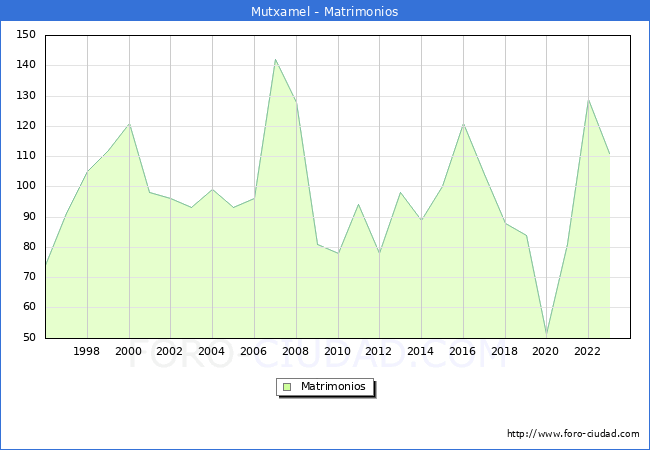Select the 2020 x-axis year label
Image resolution: width=650 pixels, height=450 pixels.
click(x=546, y=351)
